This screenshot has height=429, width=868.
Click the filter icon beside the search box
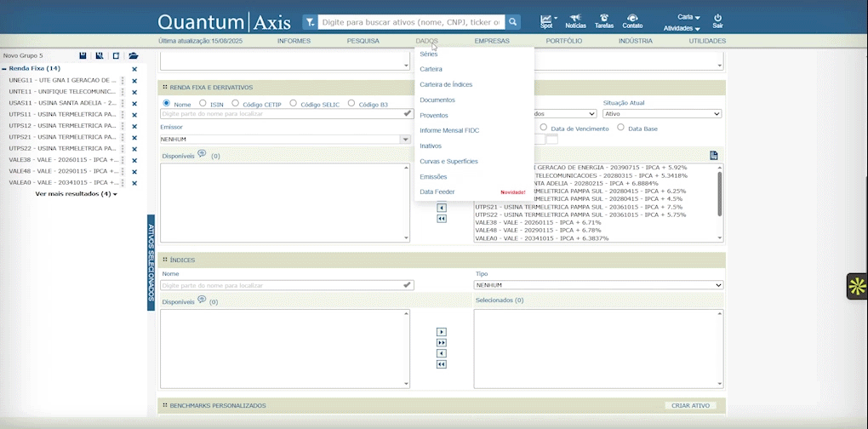310,22
